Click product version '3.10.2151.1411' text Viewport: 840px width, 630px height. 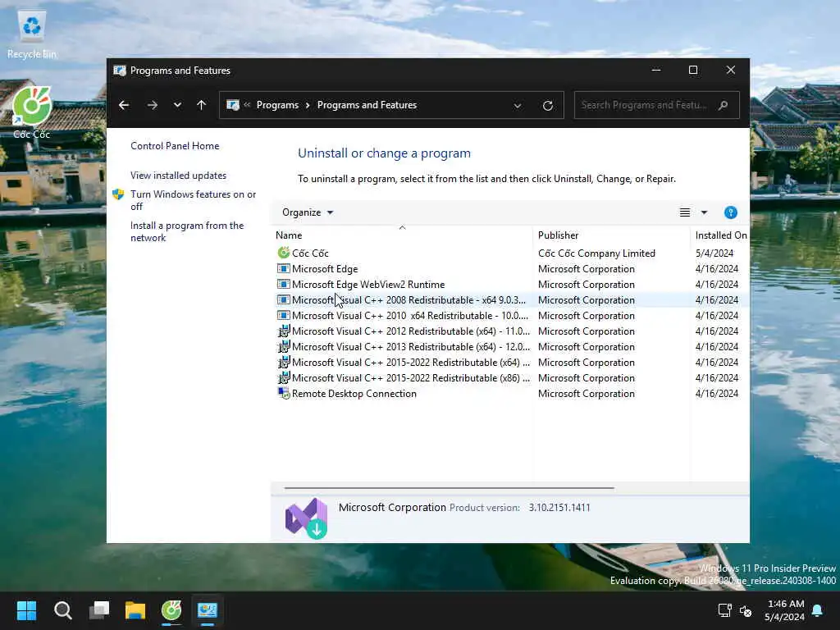point(559,507)
